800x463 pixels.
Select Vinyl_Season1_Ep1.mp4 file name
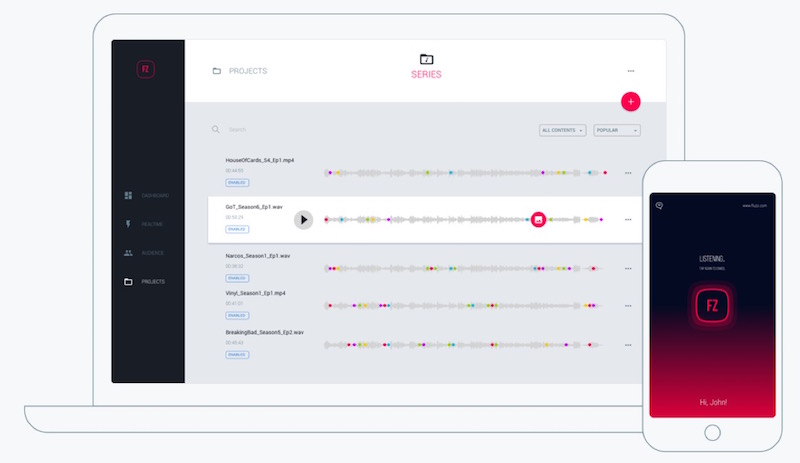tap(256, 293)
